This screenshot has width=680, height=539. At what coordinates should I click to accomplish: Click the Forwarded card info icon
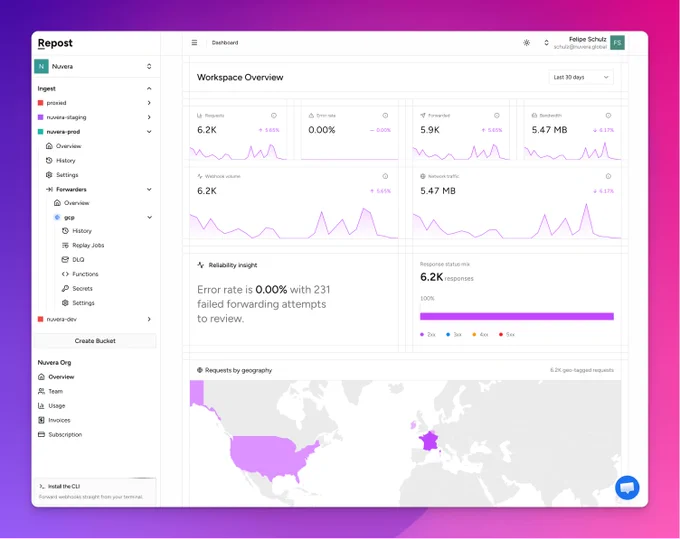tap(497, 115)
